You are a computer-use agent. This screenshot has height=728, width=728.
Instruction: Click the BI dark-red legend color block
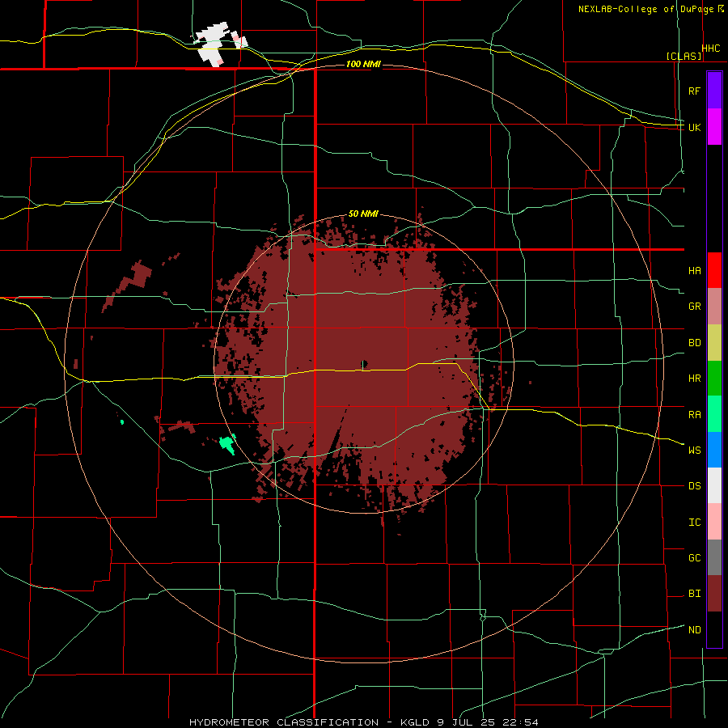click(714, 594)
